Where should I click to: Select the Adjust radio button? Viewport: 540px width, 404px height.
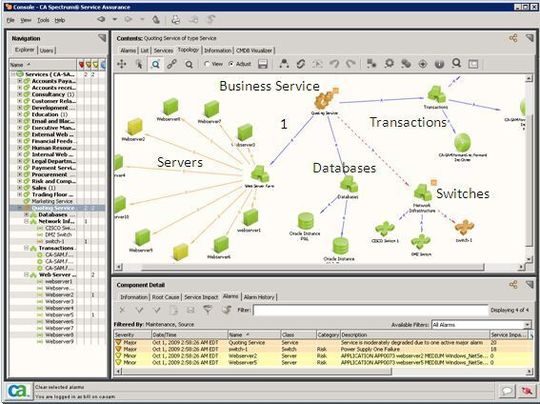click(231, 64)
